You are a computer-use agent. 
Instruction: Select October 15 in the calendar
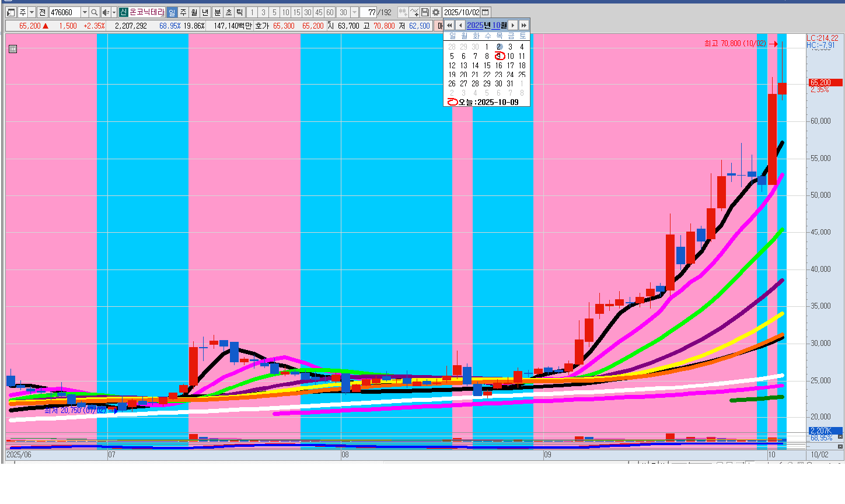(487, 65)
